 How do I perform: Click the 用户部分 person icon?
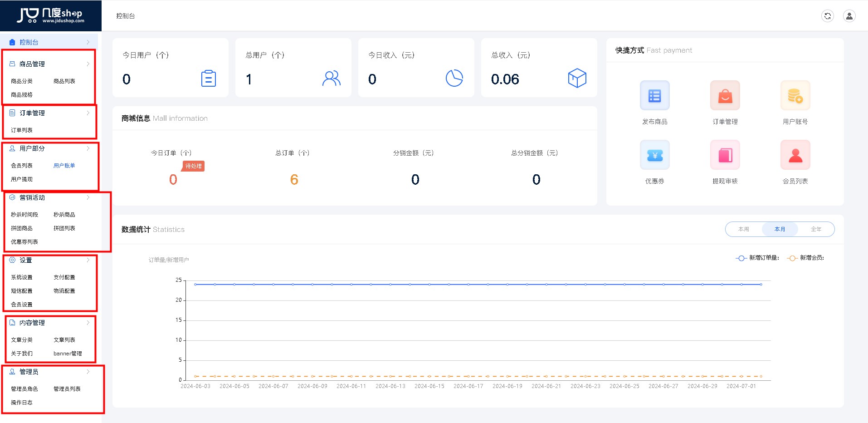(12, 148)
